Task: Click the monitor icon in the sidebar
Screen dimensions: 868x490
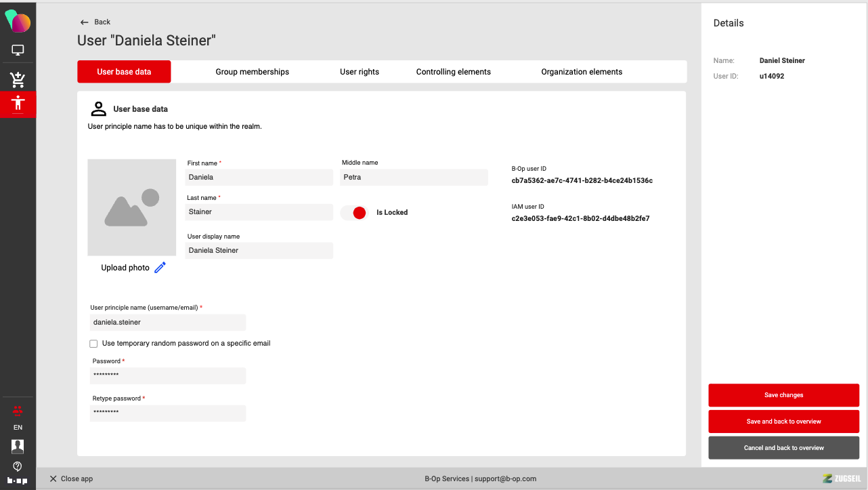Action: point(18,50)
